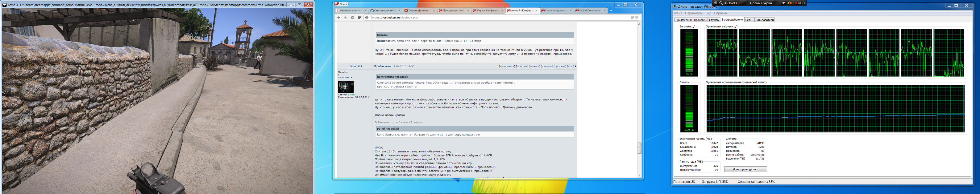Select the Быстродействие tab
The image size is (980, 194).
[x=732, y=20]
